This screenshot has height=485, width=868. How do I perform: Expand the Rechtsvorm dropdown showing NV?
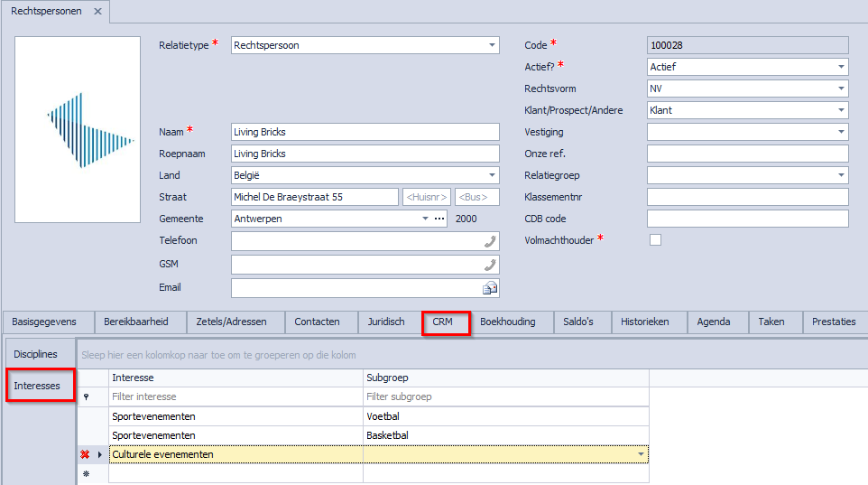pyautogui.click(x=841, y=89)
